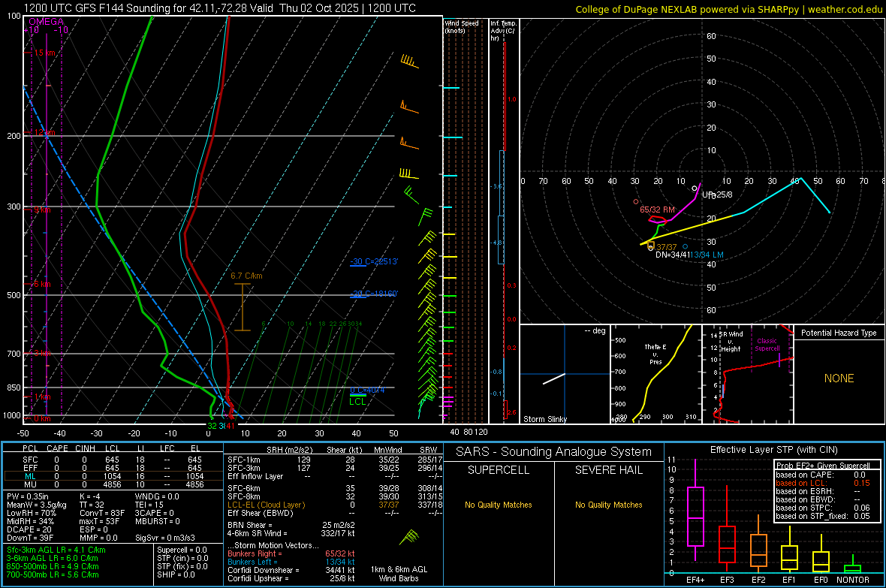The height and width of the screenshot is (588, 886).
Task: Click No Quality Matches under SEVERE HAIL
Action: (x=608, y=505)
